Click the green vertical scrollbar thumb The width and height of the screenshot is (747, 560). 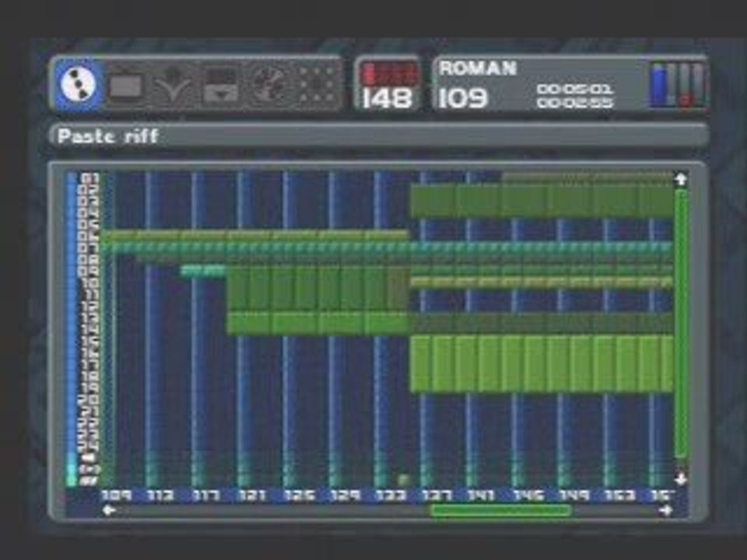click(682, 324)
